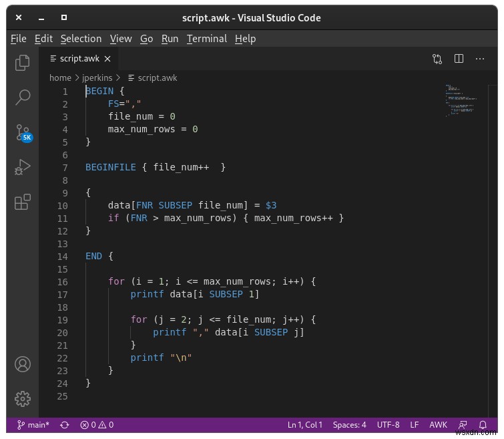Click the jperkins breadcrumb segment
This screenshot has height=439, width=504.
tap(97, 78)
